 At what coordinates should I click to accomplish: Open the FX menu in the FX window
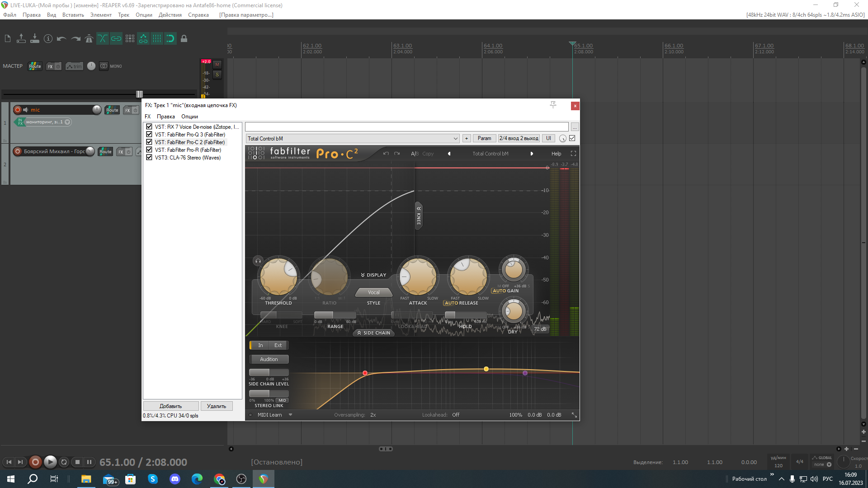click(148, 117)
